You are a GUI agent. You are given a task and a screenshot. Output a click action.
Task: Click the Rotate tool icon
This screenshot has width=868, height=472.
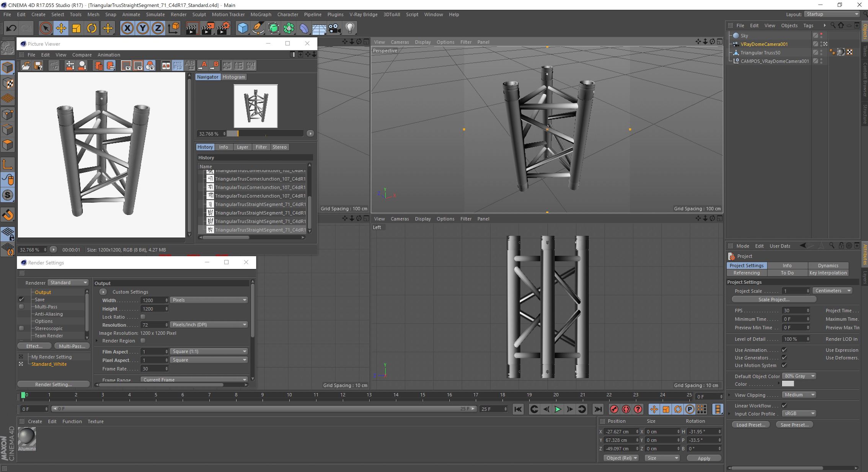click(92, 28)
